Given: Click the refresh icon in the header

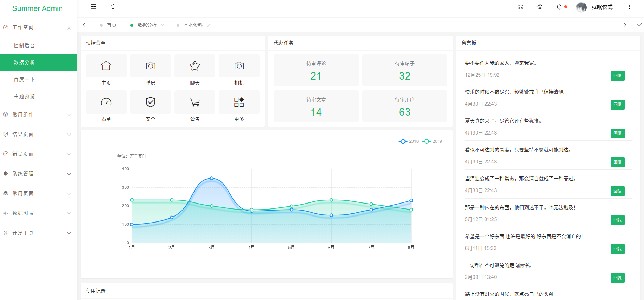Looking at the screenshot, I should point(113,7).
